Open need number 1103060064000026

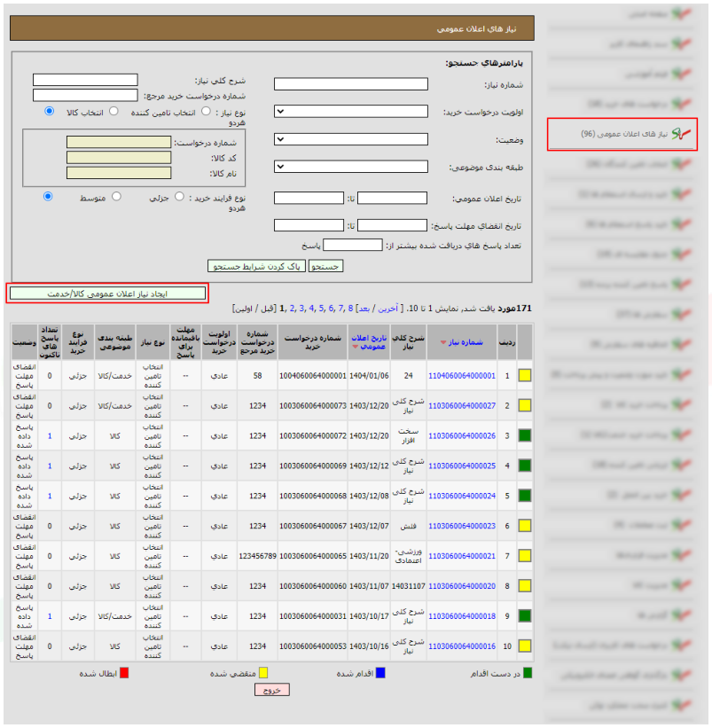[462, 436]
